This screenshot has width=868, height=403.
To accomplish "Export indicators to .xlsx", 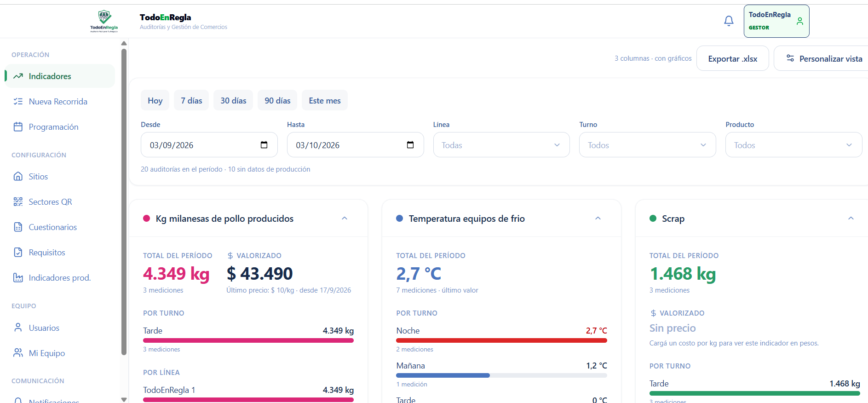I will tap(732, 58).
